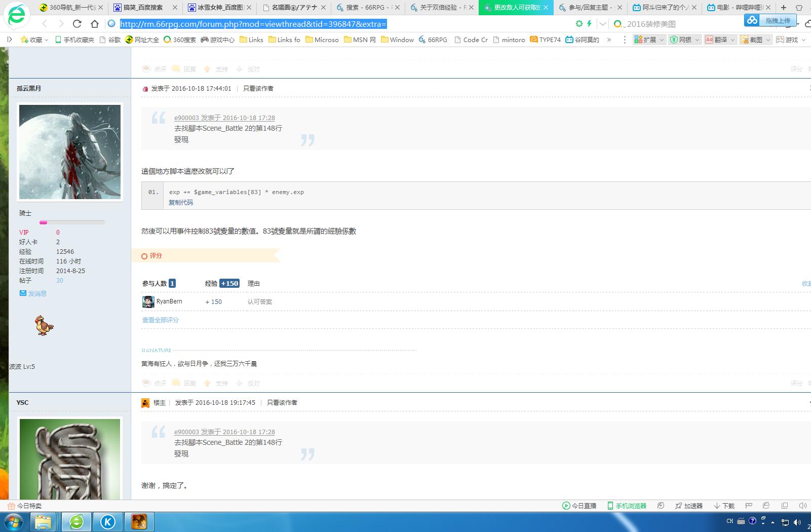811x532 pixels.
Task: Open the Links fo bookmark folder
Action: pyautogui.click(x=284, y=40)
